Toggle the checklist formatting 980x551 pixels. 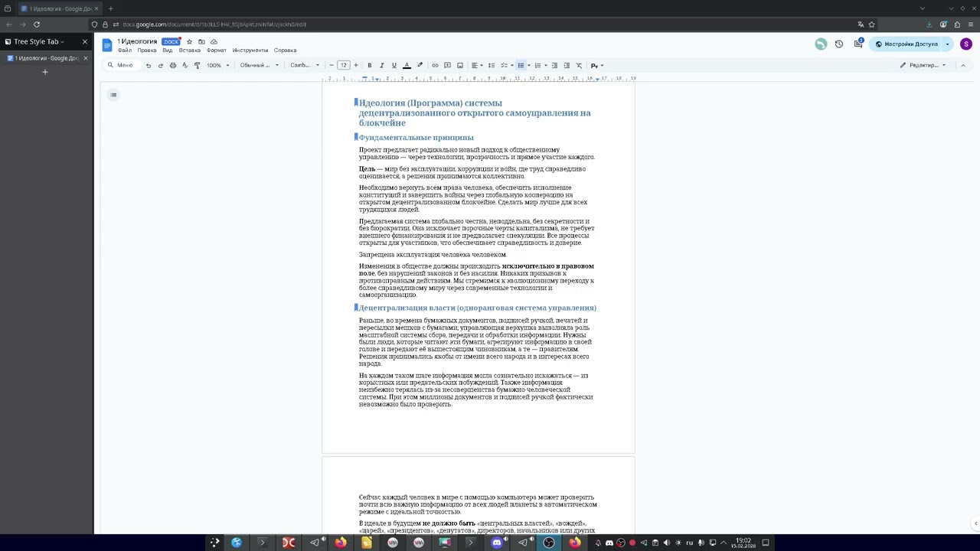504,65
